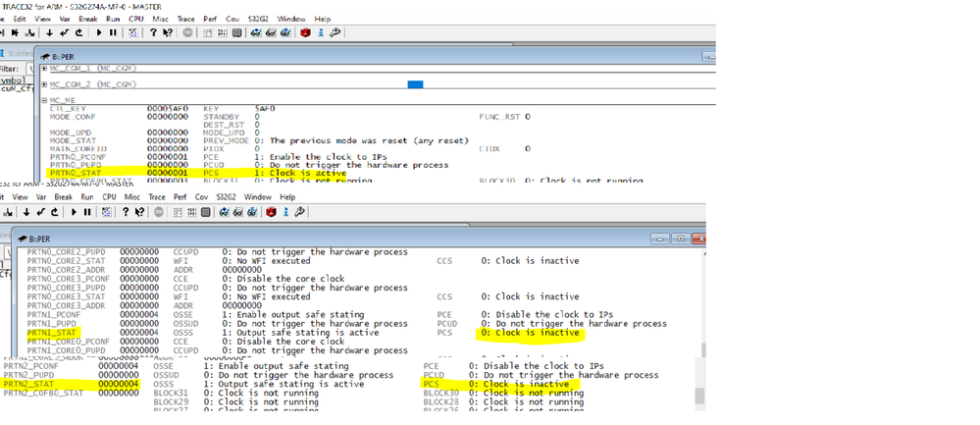
Task: Click the PRTN0_STAT value '1: Clock is active'
Action: pyautogui.click(x=300, y=173)
